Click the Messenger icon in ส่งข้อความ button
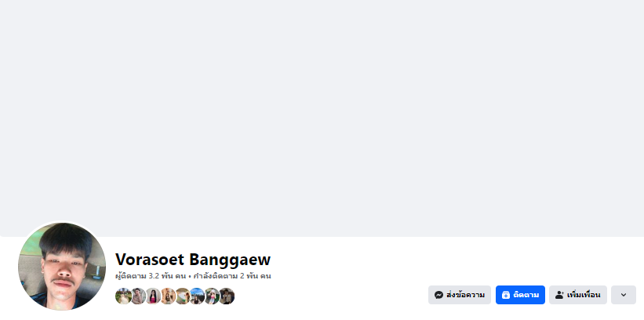This screenshot has width=644, height=320. tap(438, 295)
